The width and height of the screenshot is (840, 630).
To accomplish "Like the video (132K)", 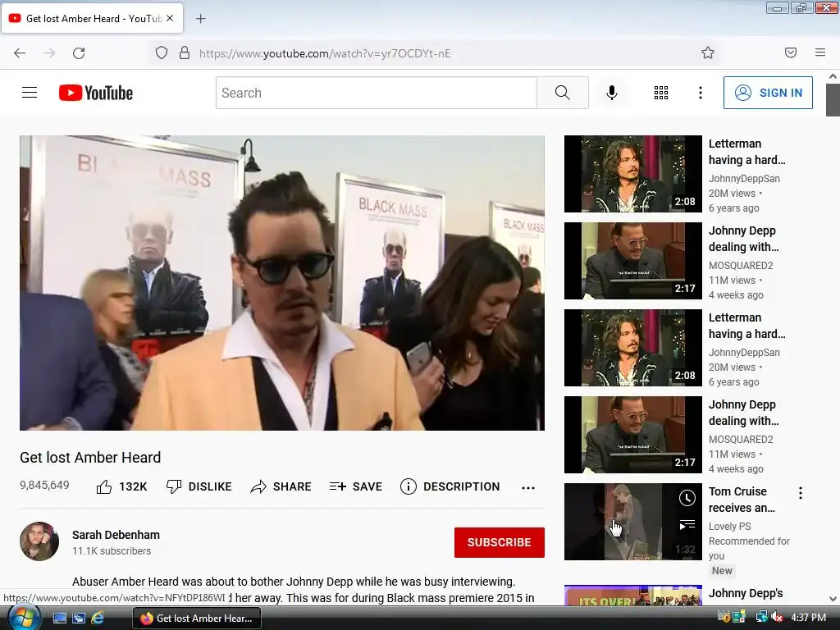I will pyautogui.click(x=121, y=486).
